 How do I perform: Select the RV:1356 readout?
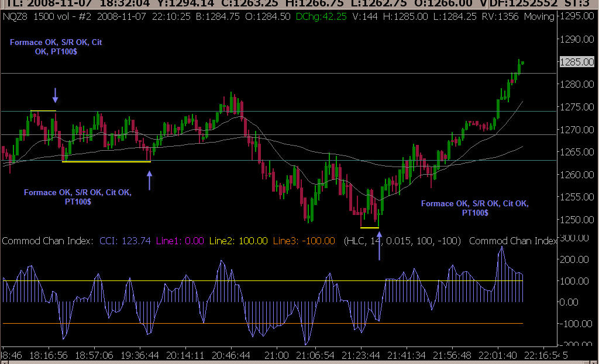click(x=500, y=17)
